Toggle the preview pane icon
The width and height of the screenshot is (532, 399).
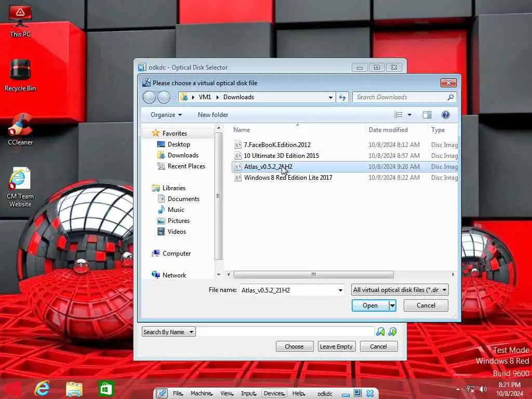[x=427, y=115]
